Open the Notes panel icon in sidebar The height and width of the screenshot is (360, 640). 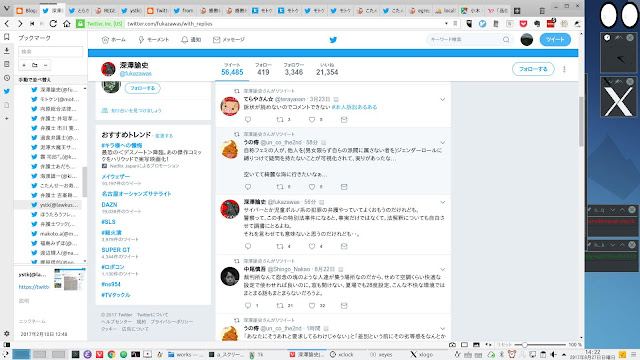click(7, 64)
